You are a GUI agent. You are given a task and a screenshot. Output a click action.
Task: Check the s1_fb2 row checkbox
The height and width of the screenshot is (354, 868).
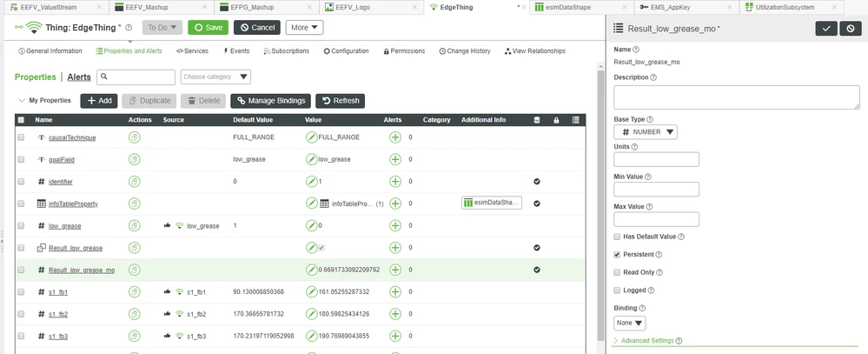coord(21,314)
